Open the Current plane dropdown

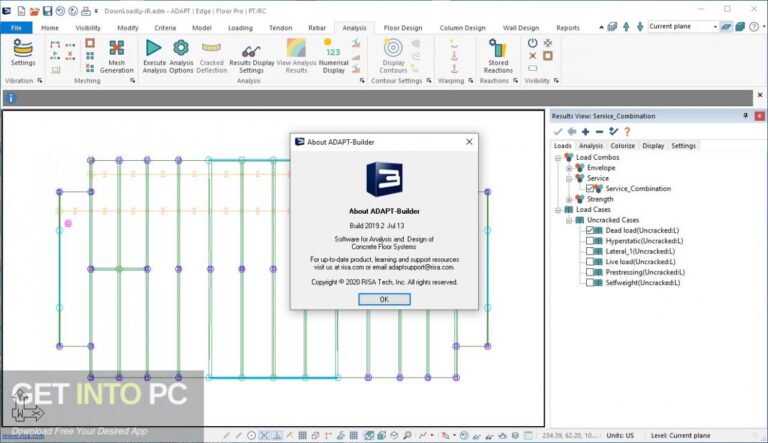click(715, 26)
